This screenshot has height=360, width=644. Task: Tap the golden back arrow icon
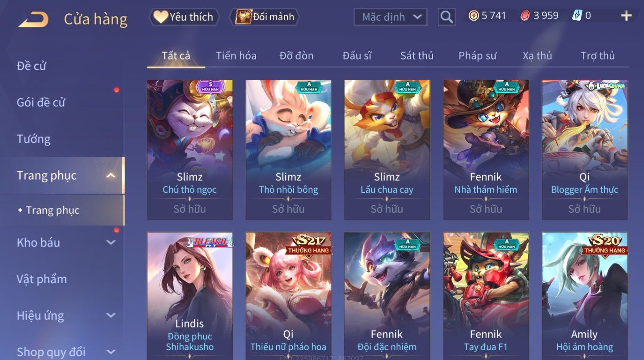coord(33,19)
